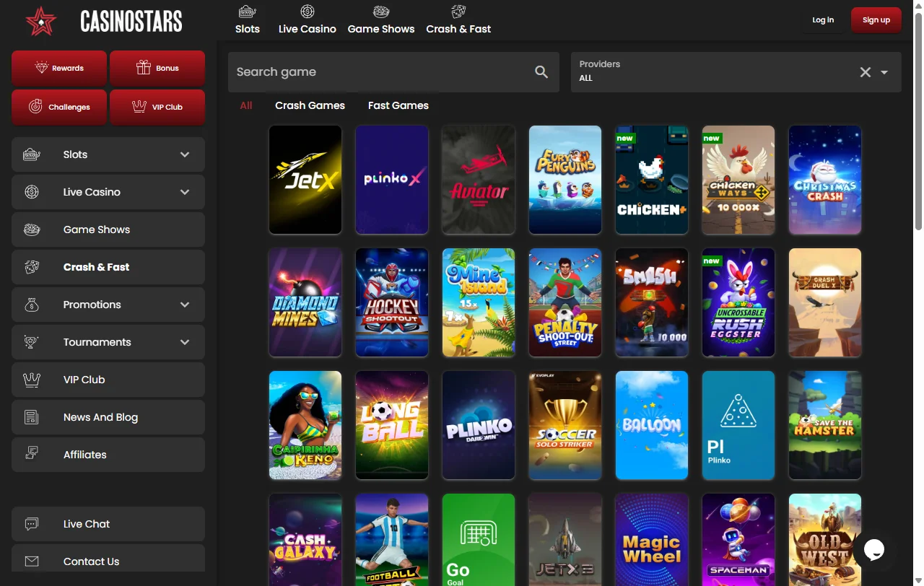Open the Caipirinha Keno game
Screen dimensions: 924x586
click(305, 425)
